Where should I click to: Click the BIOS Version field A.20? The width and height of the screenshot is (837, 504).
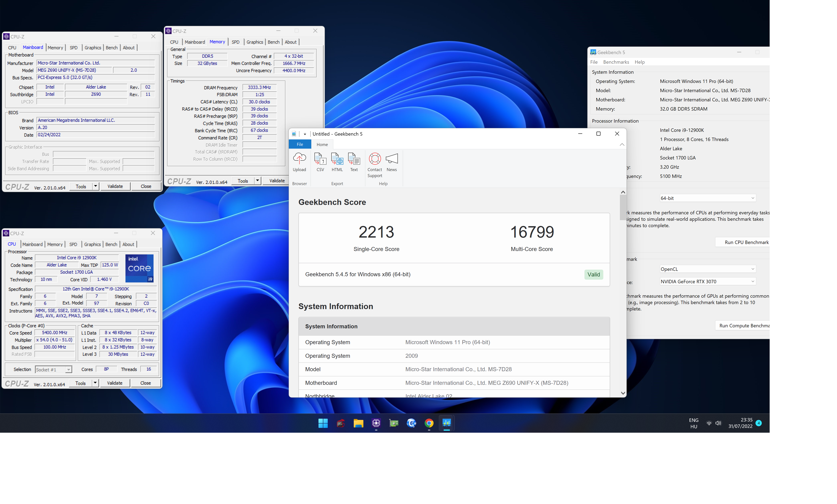pos(95,128)
